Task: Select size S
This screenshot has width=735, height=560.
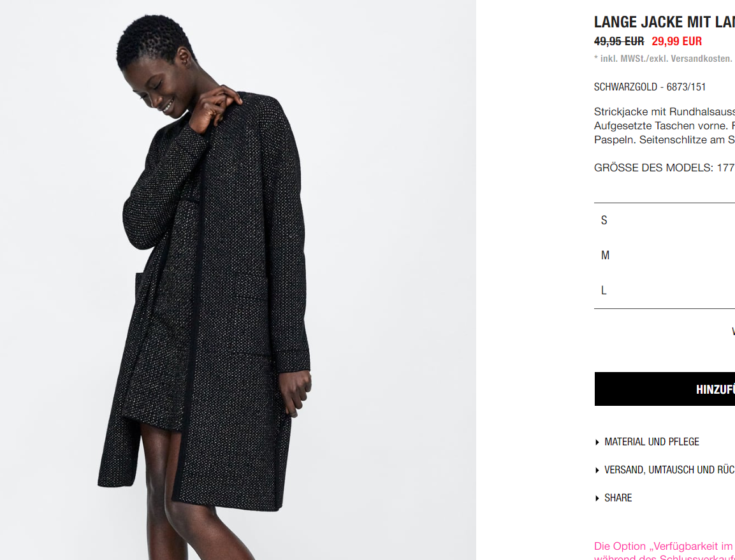Action: coord(664,220)
